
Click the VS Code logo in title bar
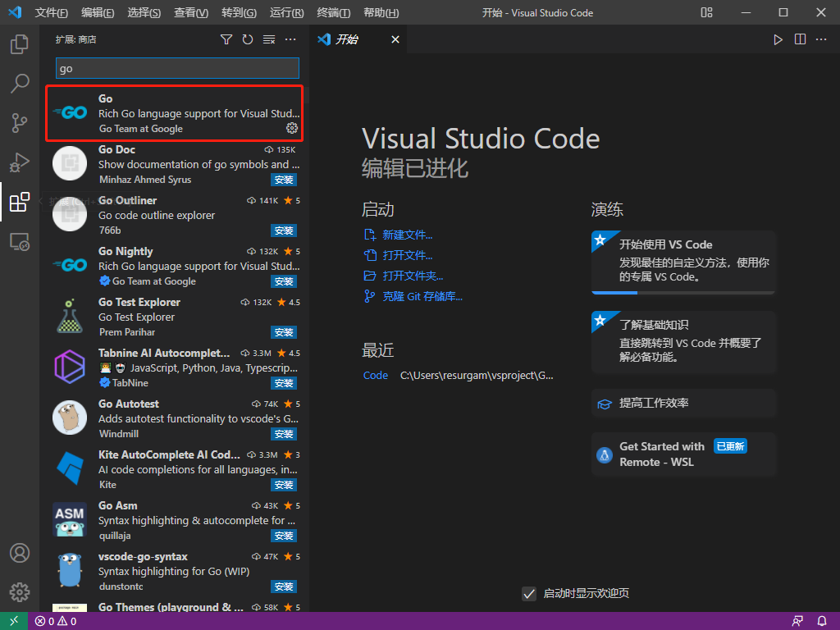point(15,12)
